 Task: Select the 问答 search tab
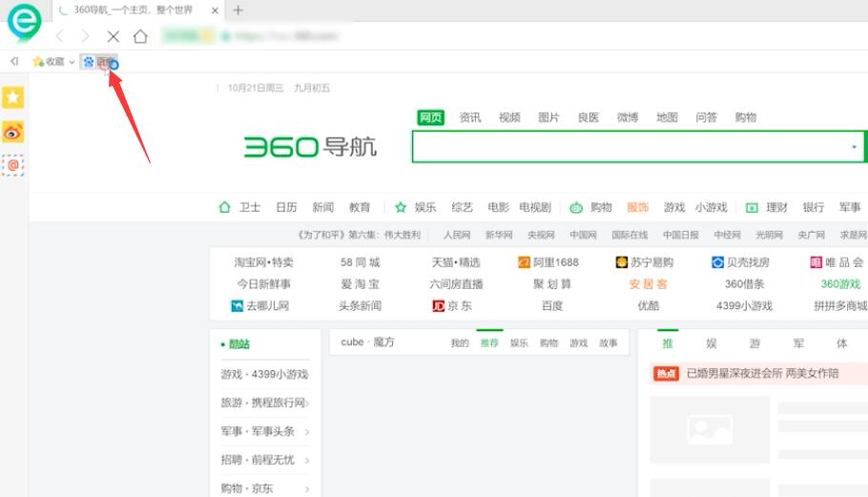706,117
